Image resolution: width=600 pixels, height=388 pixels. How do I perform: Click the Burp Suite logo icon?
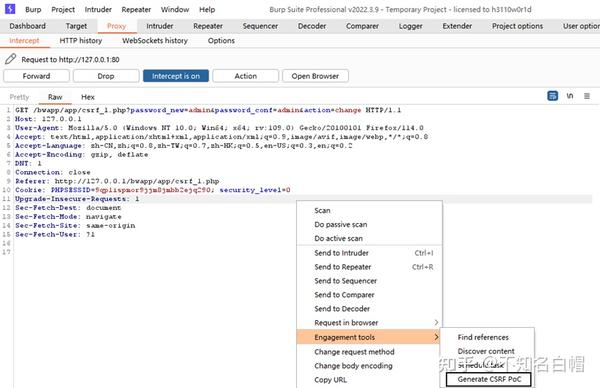tap(10, 9)
